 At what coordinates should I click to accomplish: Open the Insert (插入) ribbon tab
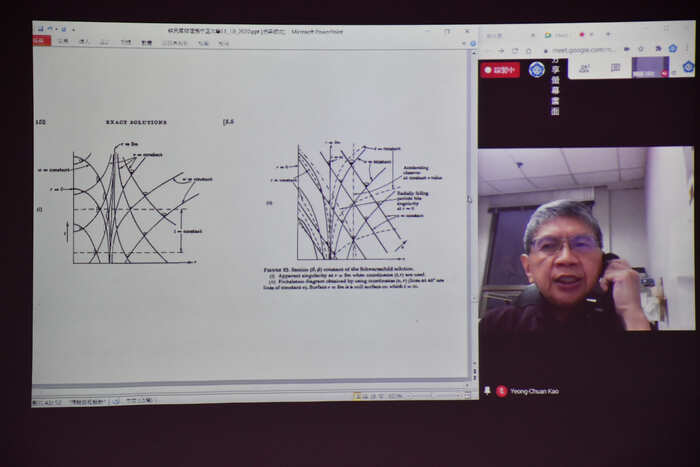pyautogui.click(x=84, y=42)
